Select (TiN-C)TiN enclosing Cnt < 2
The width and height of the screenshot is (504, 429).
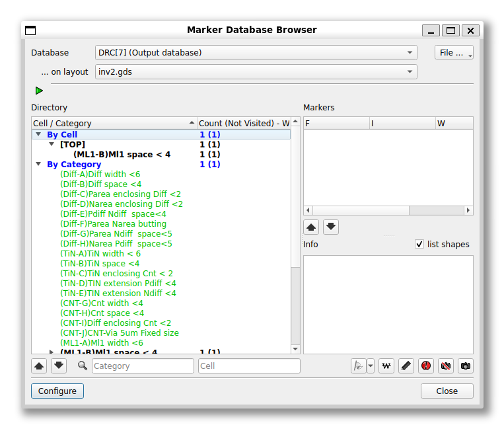117,274
